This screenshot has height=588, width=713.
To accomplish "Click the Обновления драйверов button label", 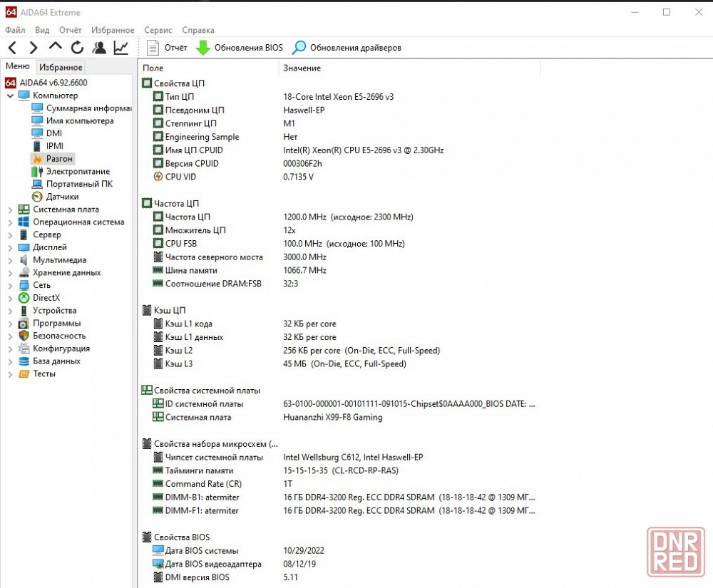I will pyautogui.click(x=356, y=48).
